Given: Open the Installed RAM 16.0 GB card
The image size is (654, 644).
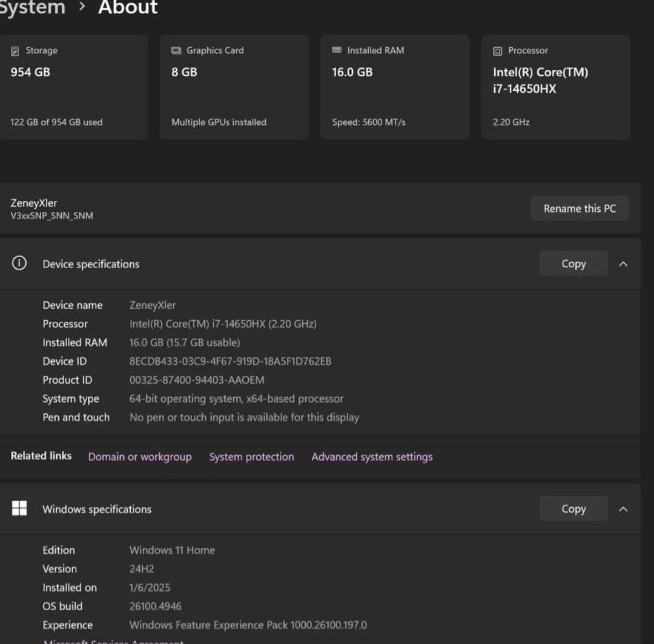Looking at the screenshot, I should pos(395,87).
